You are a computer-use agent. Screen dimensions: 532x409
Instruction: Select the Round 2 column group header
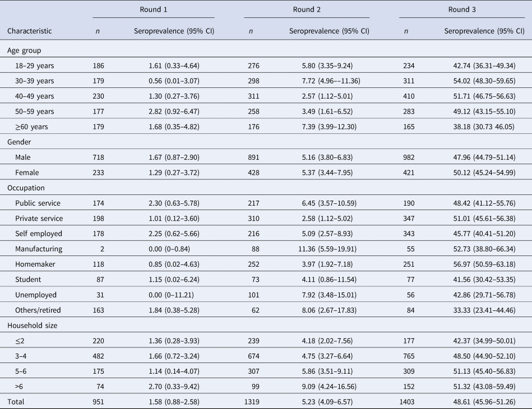[x=306, y=10]
